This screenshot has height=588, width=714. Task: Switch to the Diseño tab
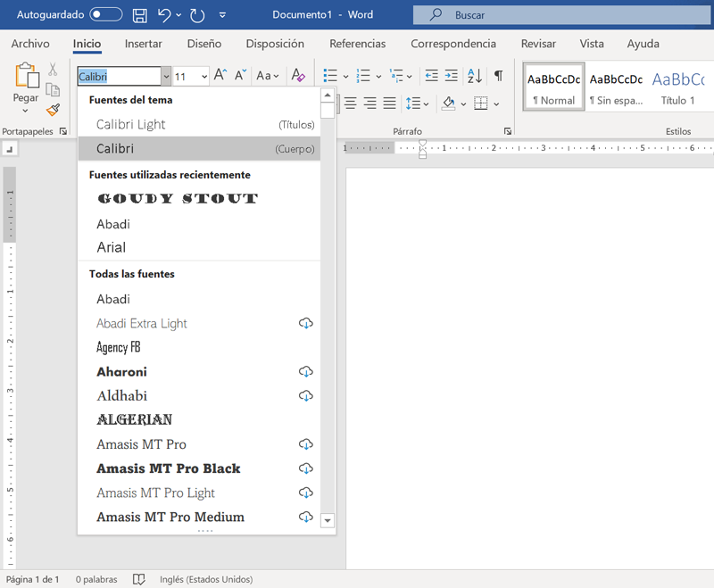click(x=204, y=44)
